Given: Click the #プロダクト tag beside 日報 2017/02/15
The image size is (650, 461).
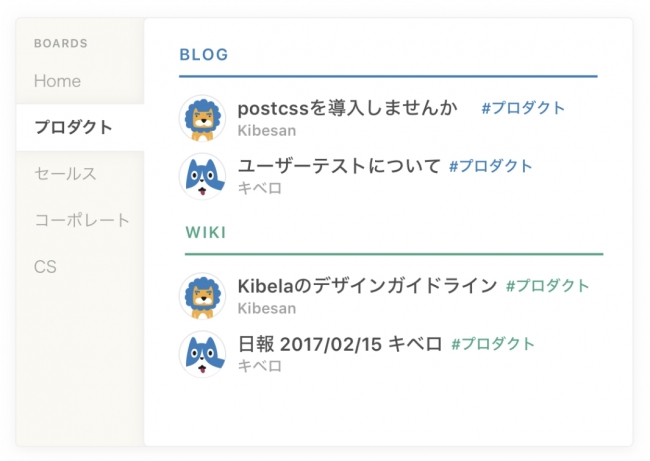Looking at the screenshot, I should pos(493,344).
